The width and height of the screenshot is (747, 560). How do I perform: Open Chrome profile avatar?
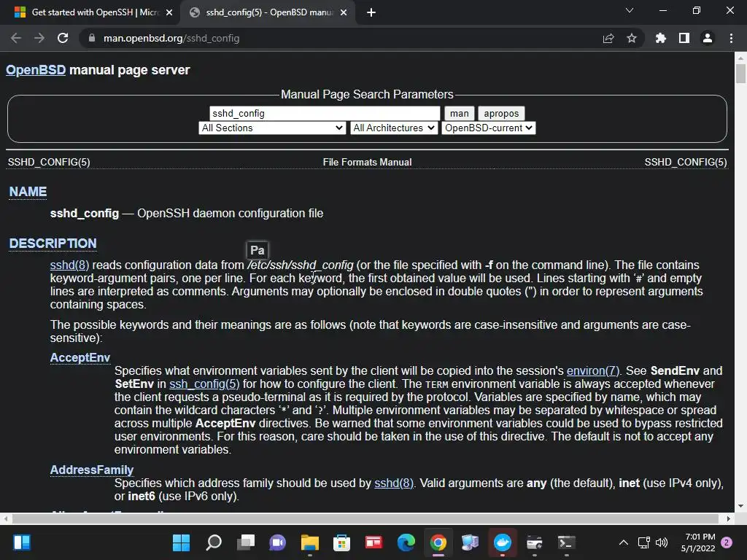[x=708, y=38]
